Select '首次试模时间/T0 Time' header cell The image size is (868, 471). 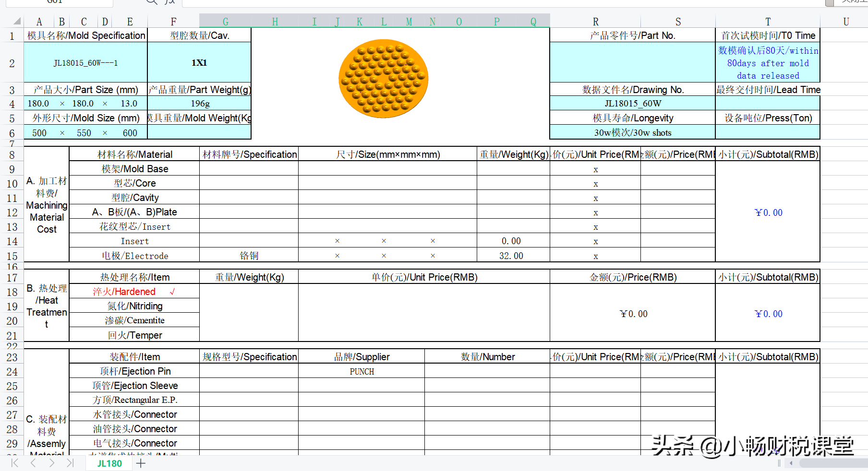pyautogui.click(x=768, y=35)
